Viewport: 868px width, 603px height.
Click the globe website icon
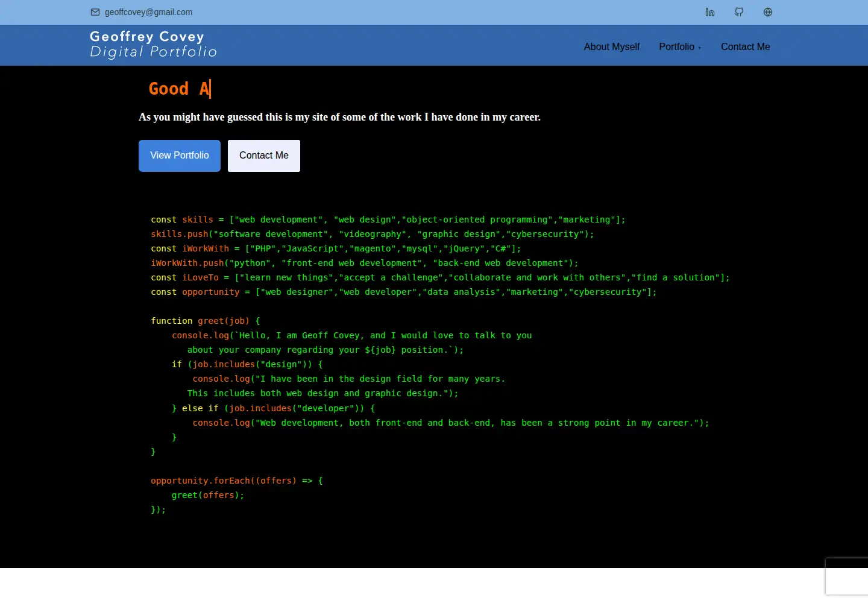point(768,12)
